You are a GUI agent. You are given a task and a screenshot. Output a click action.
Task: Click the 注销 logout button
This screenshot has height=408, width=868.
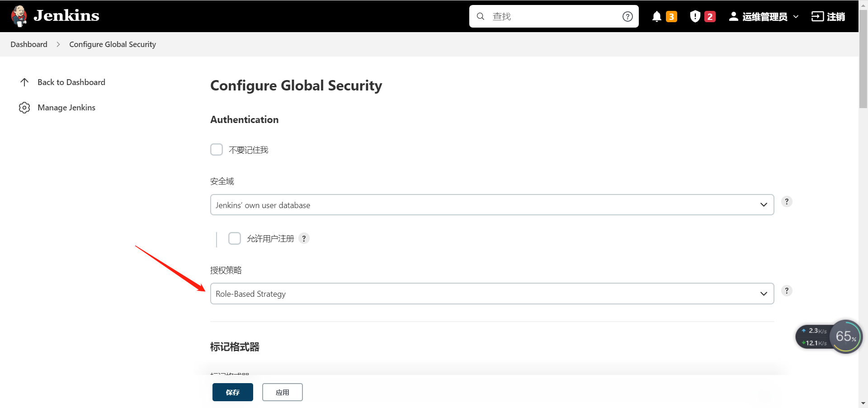pos(828,17)
